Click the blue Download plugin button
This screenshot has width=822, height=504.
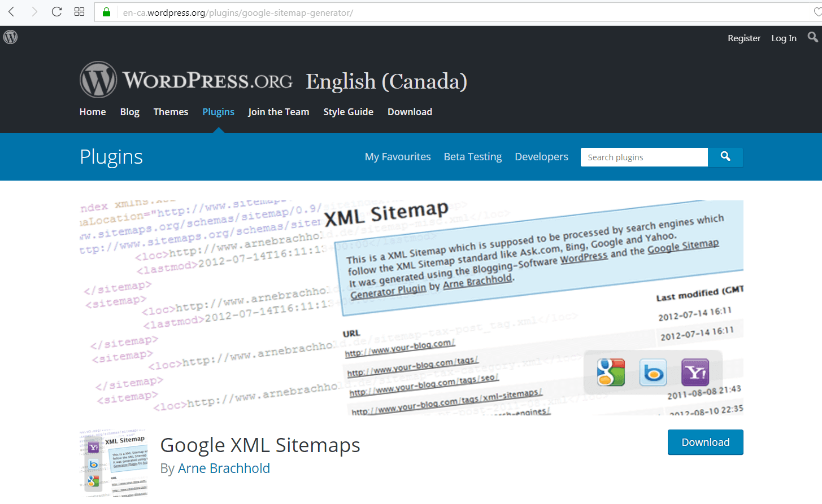click(x=705, y=442)
